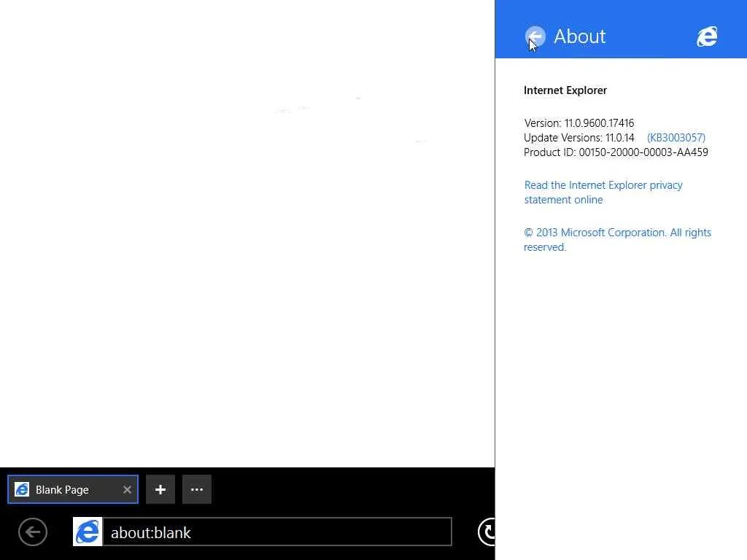Select the Blank Page tab
Viewport: 747px width, 560px height.
(73, 489)
